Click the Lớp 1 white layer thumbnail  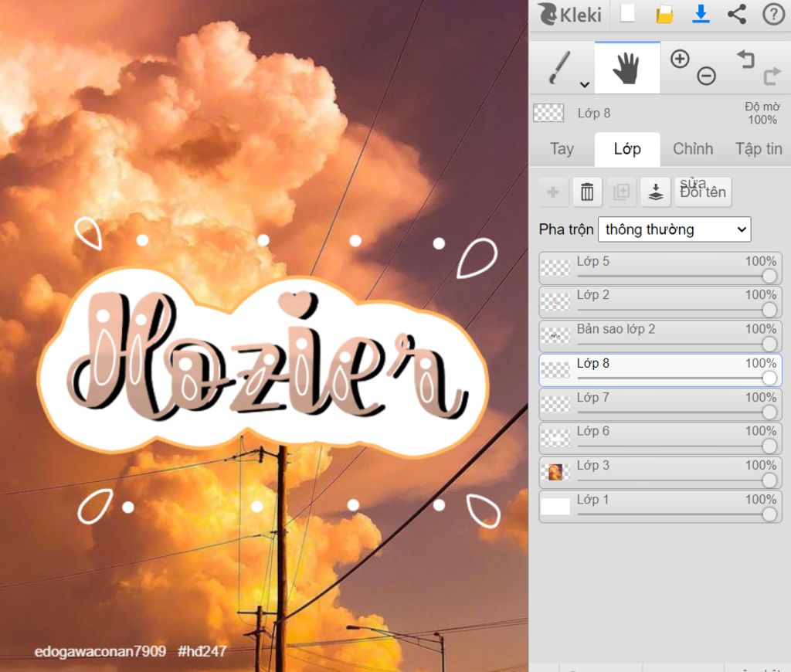[x=555, y=506]
